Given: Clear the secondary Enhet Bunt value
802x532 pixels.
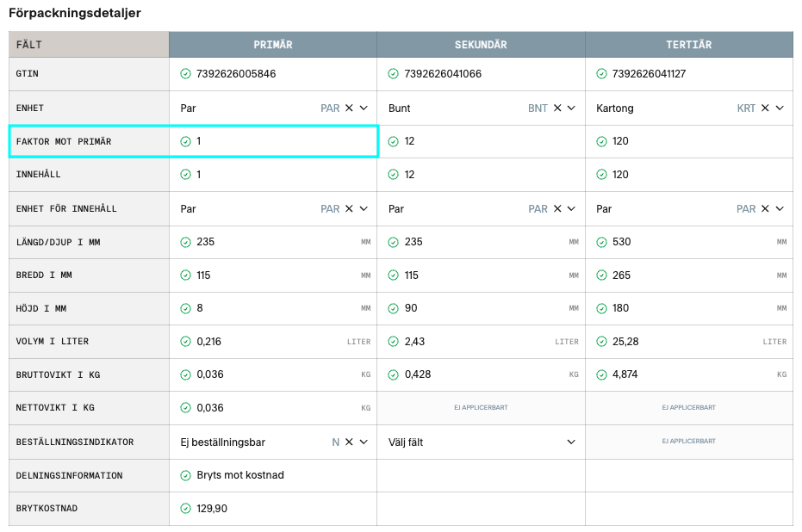Looking at the screenshot, I should click(x=557, y=108).
